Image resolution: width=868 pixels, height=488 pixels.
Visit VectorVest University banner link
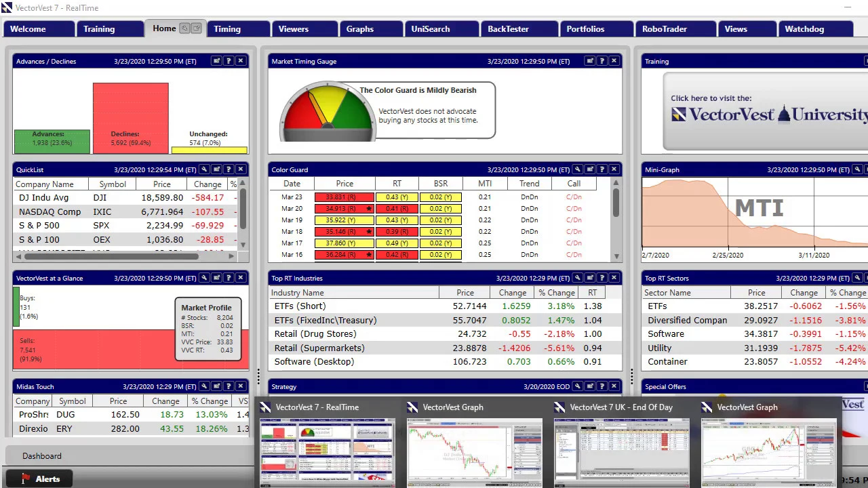pyautogui.click(x=766, y=110)
